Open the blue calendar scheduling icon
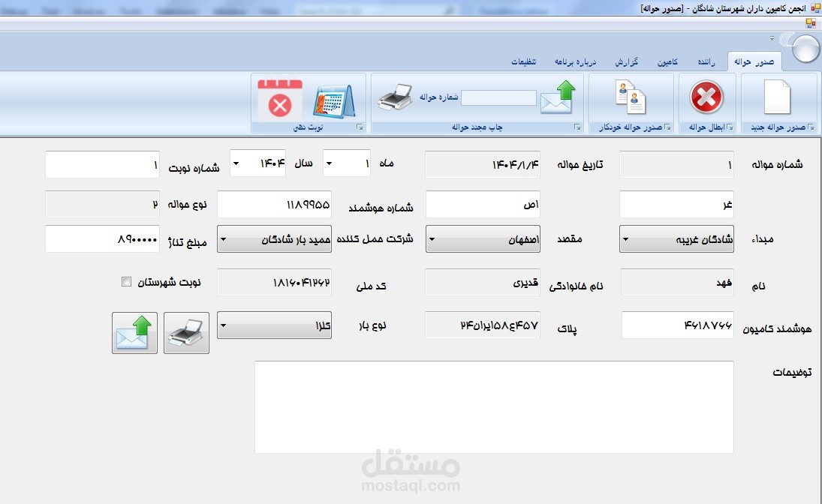Viewport: 822px width, 504px height. coord(333,101)
